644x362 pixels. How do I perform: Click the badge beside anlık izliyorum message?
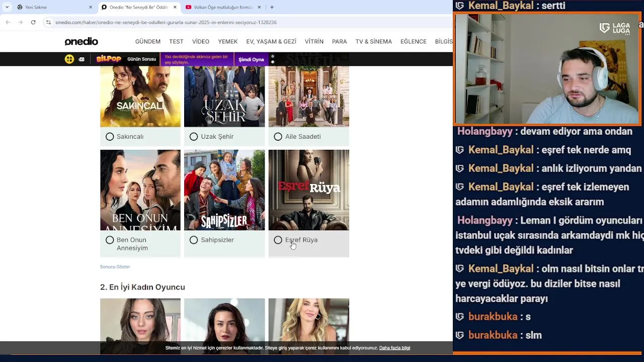point(459,168)
